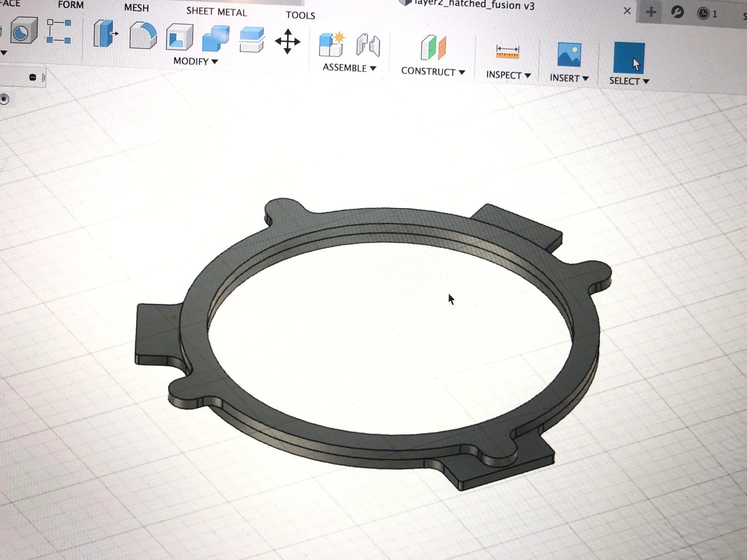Open the job status clock icon
This screenshot has width=747, height=560.
(703, 14)
